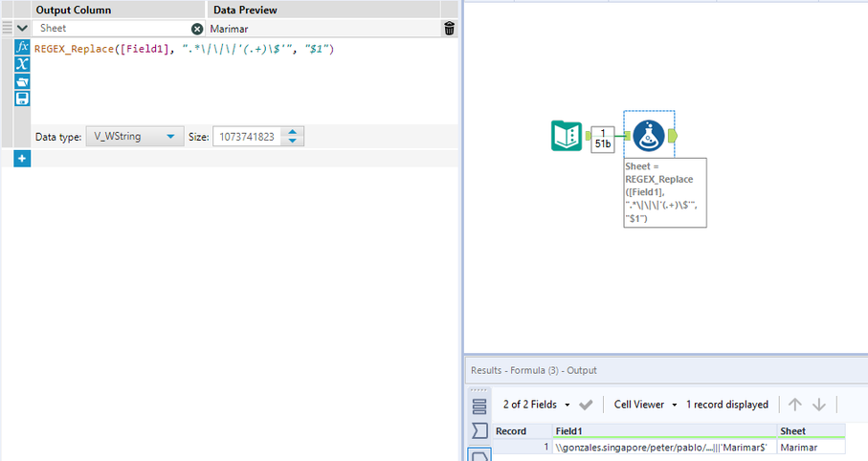Click the '1 record displayed' label
The height and width of the screenshot is (461, 868).
click(x=726, y=405)
